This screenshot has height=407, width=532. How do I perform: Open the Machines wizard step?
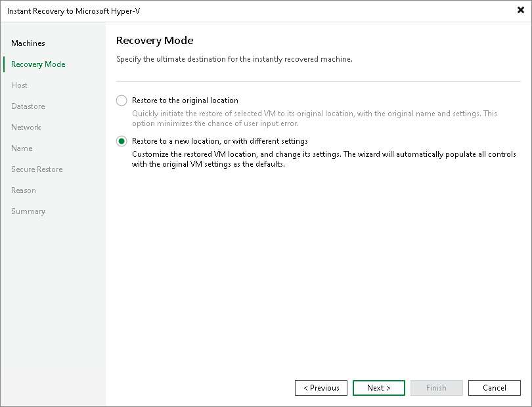click(28, 43)
